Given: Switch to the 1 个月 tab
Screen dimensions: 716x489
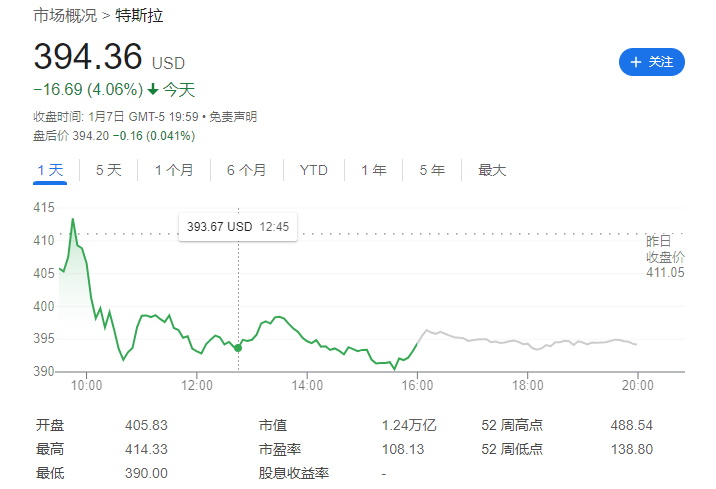Looking at the screenshot, I should tap(174, 170).
